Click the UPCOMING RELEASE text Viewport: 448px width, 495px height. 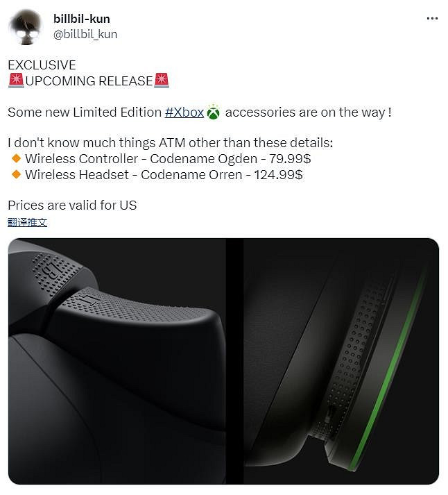pos(89,81)
